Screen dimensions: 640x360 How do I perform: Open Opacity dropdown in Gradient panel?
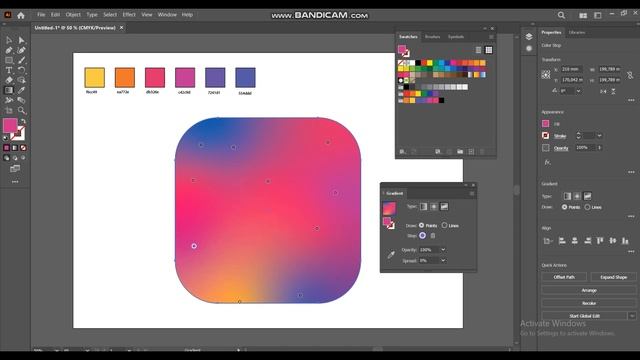coord(443,250)
